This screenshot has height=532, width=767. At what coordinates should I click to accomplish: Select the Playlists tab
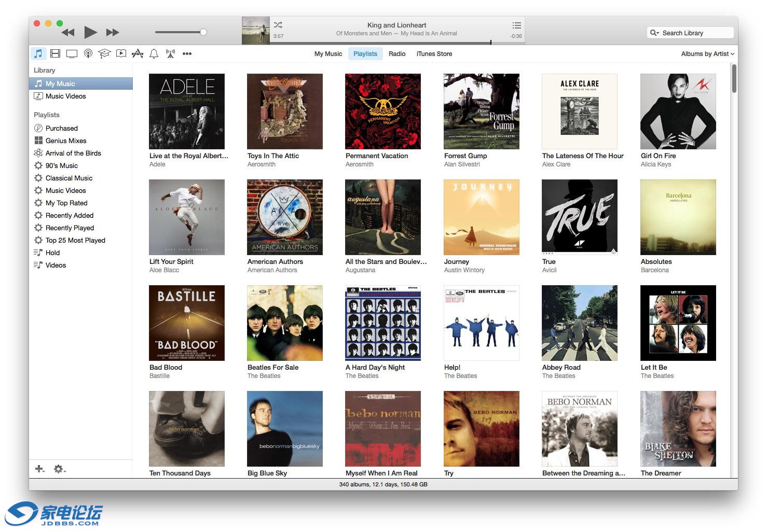point(365,53)
